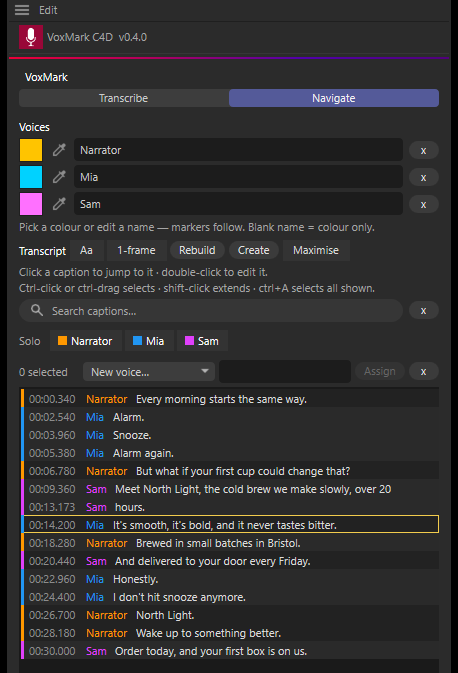The height and width of the screenshot is (673, 458).
Task: Toggle the Aa case option
Action: click(x=86, y=250)
